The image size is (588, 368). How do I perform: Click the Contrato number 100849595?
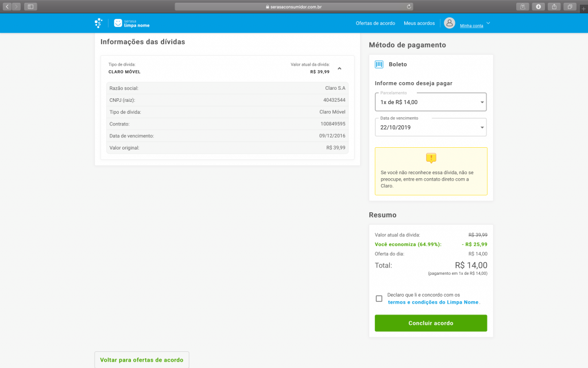333,124
